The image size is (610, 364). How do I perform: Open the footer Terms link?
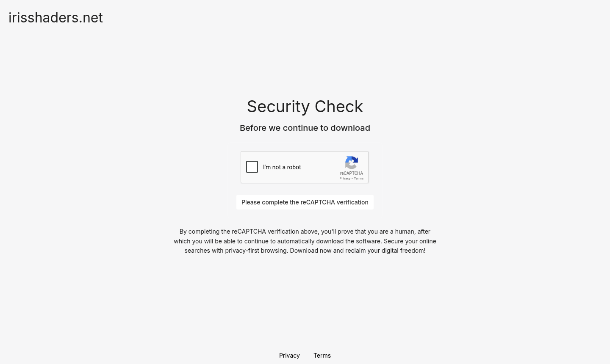click(322, 356)
